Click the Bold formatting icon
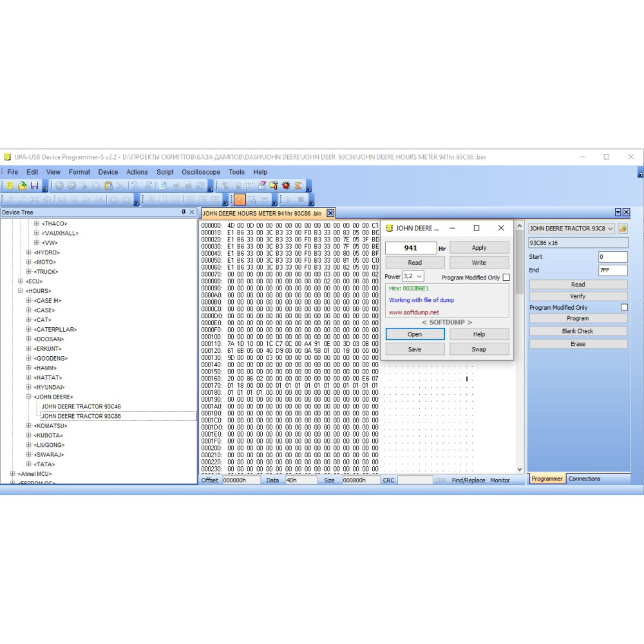644x644 pixels. [x=151, y=200]
